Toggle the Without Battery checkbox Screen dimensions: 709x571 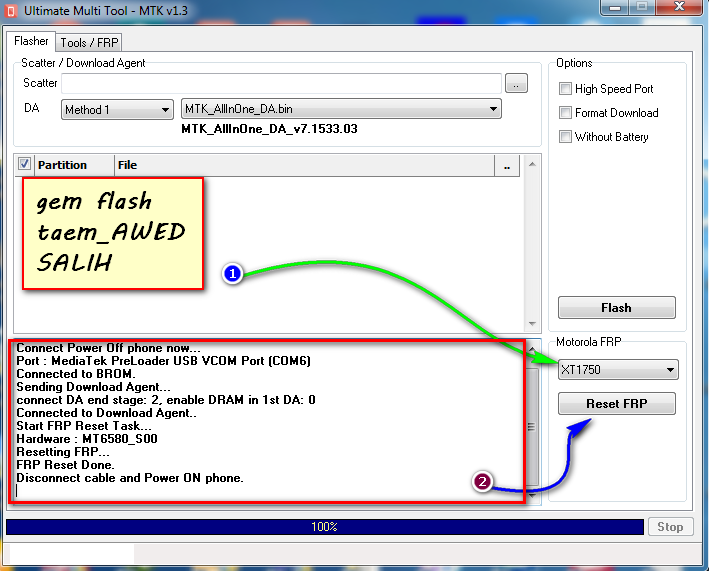click(565, 136)
